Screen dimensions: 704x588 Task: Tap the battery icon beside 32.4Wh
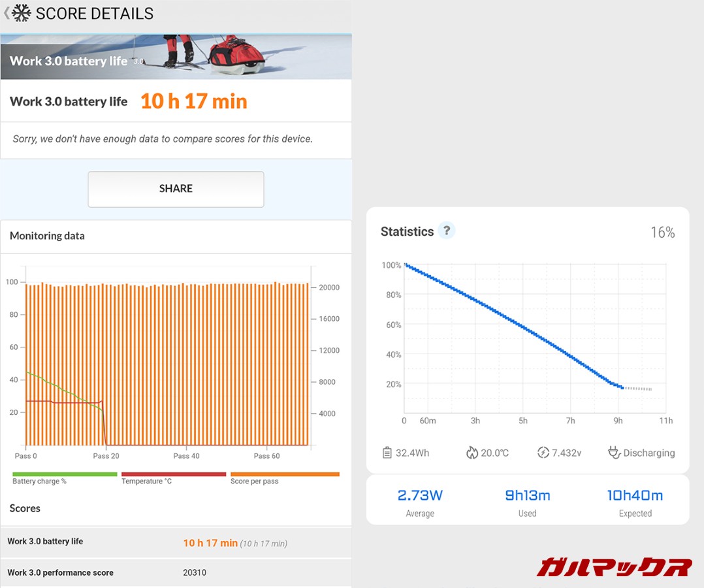(387, 453)
